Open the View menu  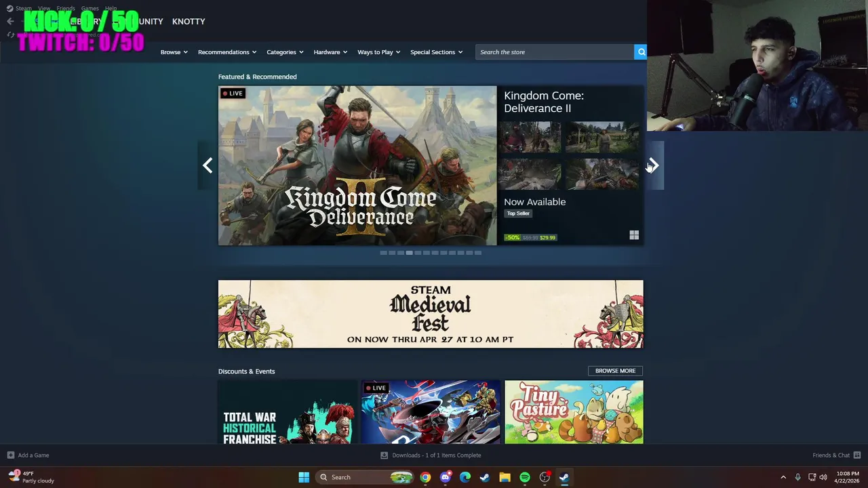pyautogui.click(x=44, y=8)
